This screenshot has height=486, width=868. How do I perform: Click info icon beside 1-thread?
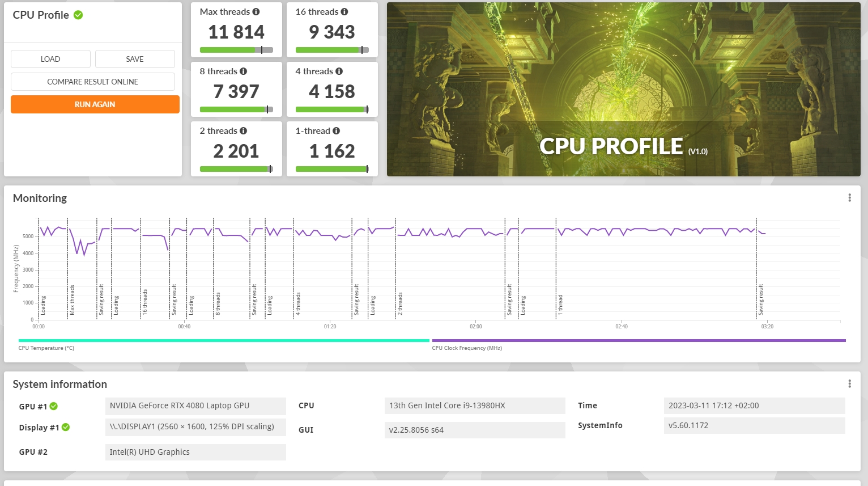point(337,131)
